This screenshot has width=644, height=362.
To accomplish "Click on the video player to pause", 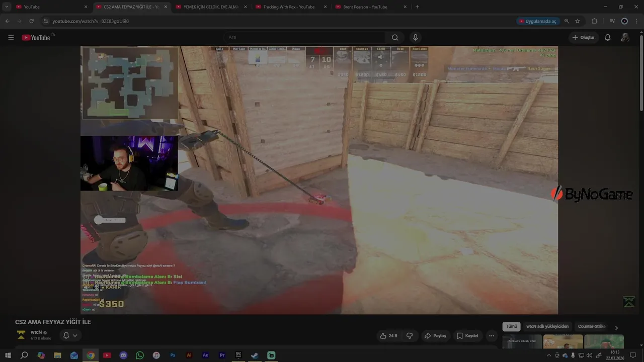I will click(319, 180).
